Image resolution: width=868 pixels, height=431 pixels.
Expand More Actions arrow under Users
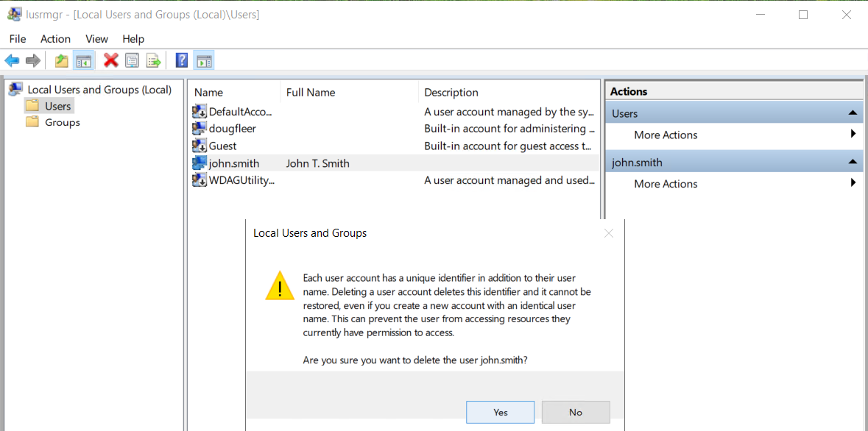click(853, 135)
